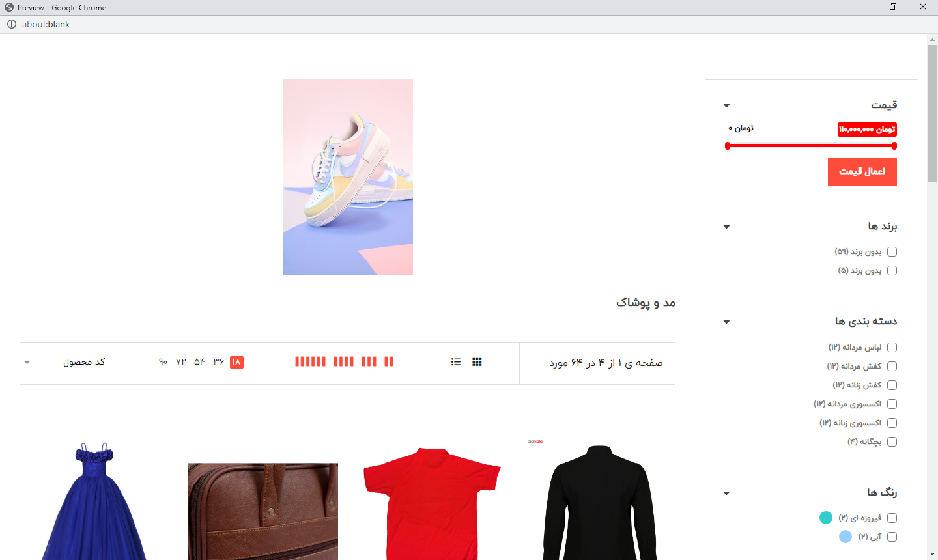The height and width of the screenshot is (560, 938).
Task: Select the four-column layout bars icon
Action: [343, 361]
